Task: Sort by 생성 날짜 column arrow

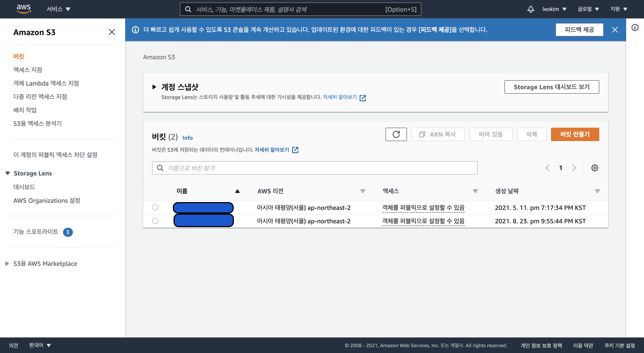Action: point(597,191)
